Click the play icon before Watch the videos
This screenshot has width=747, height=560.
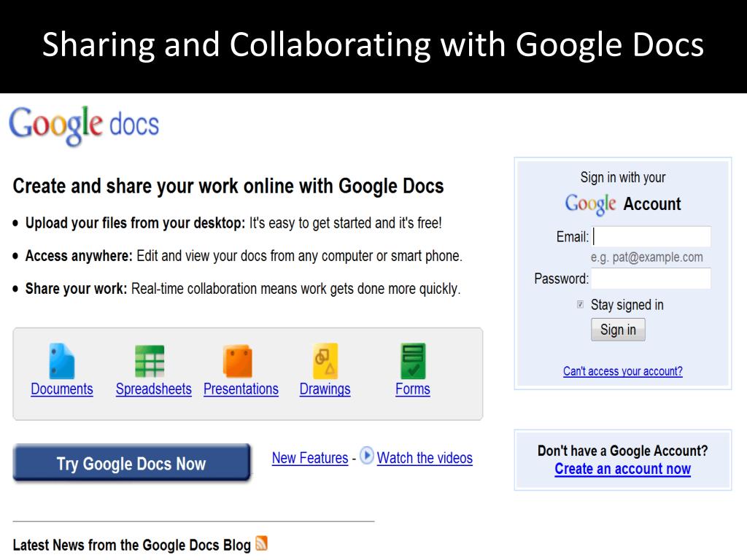pos(366,456)
